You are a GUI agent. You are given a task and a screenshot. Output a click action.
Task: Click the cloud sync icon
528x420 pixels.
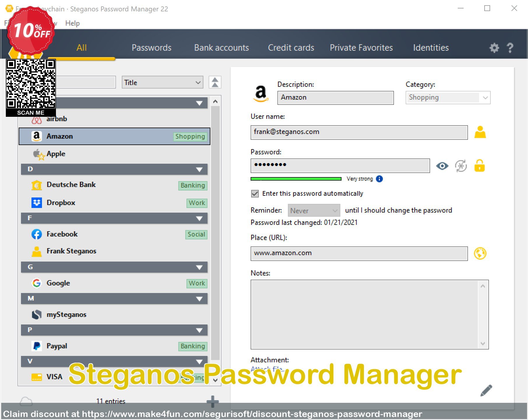coord(26,401)
